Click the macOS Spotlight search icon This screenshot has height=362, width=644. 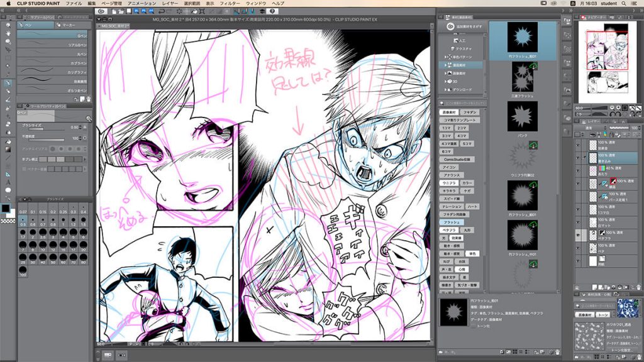pyautogui.click(x=624, y=3)
